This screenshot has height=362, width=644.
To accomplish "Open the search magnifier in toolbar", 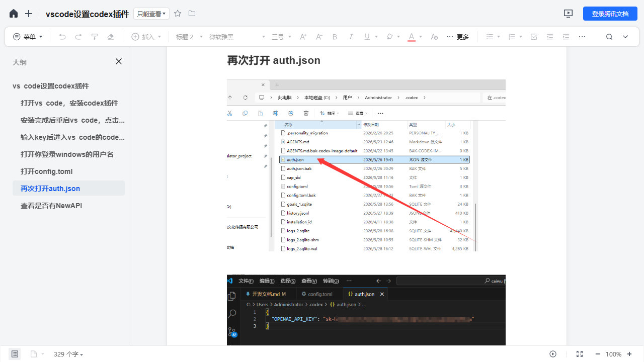I will pos(609,37).
